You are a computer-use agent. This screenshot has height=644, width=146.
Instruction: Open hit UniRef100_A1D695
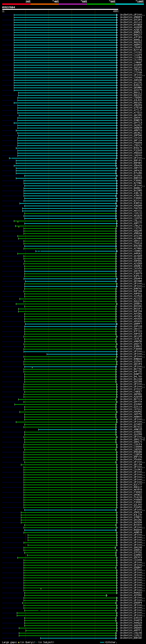click(131, 27)
